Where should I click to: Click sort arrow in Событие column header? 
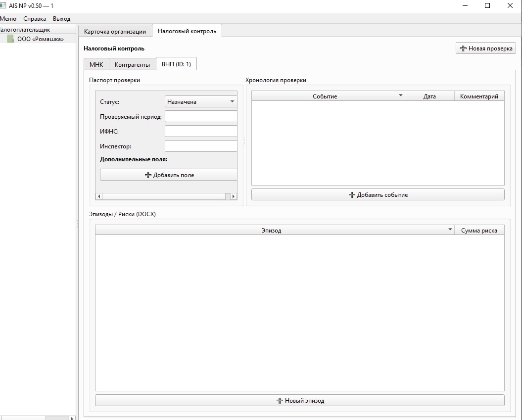coord(401,96)
